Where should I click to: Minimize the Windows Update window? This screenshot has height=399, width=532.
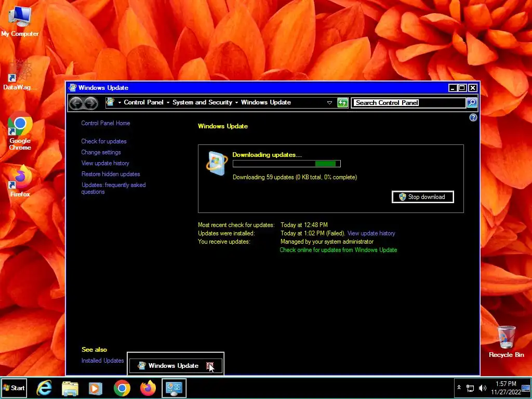[453, 88]
